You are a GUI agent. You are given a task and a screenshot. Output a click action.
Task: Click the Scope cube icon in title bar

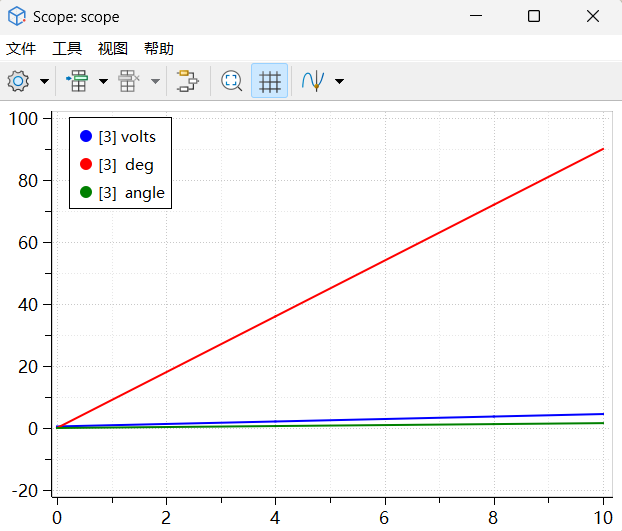pos(17,16)
